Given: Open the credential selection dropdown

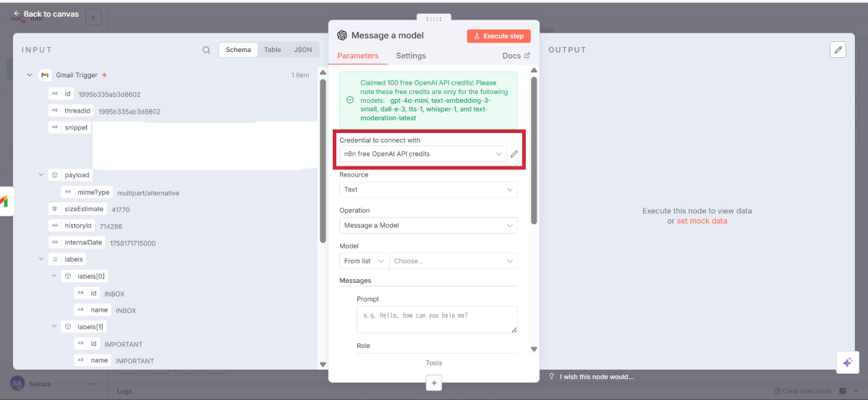Looking at the screenshot, I should 423,154.
